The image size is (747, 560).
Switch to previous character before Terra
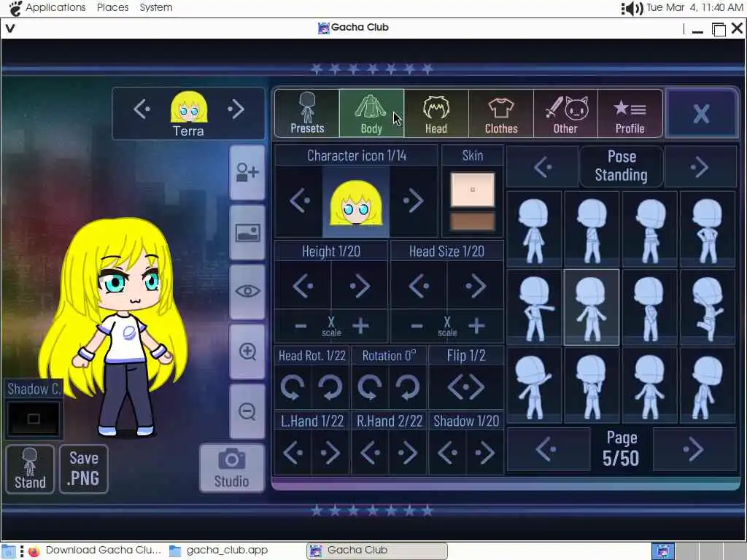tap(142, 109)
